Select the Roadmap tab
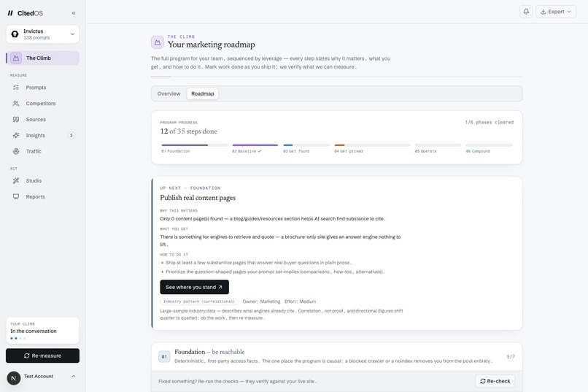This screenshot has height=392, width=588. pos(203,93)
